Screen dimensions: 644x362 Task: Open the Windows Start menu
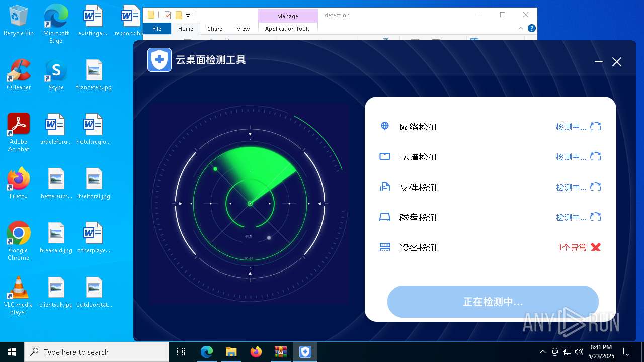click(x=12, y=352)
